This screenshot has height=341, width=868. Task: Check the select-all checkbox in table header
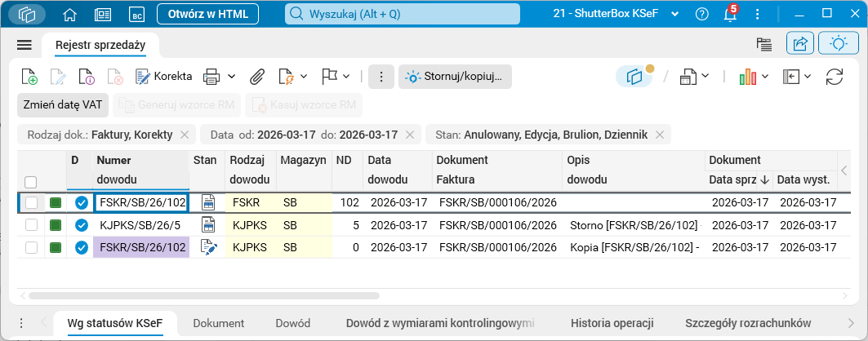31,182
